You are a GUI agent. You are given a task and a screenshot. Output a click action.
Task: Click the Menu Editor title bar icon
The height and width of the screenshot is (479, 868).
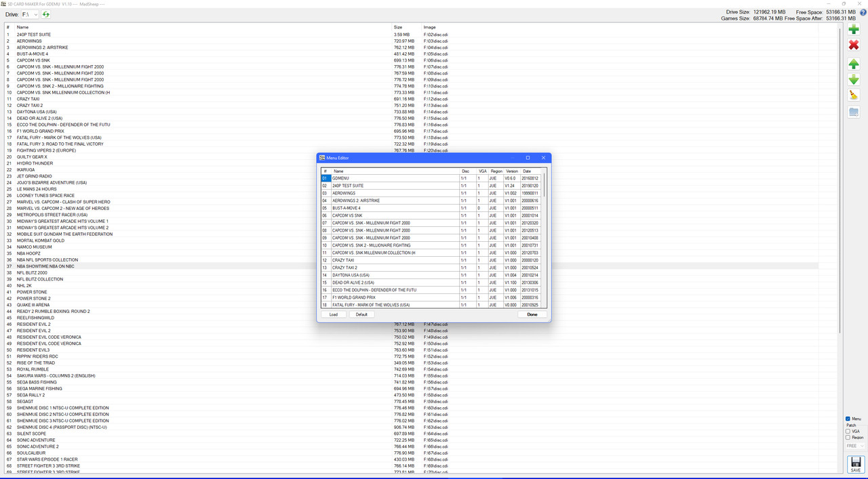[x=322, y=158]
